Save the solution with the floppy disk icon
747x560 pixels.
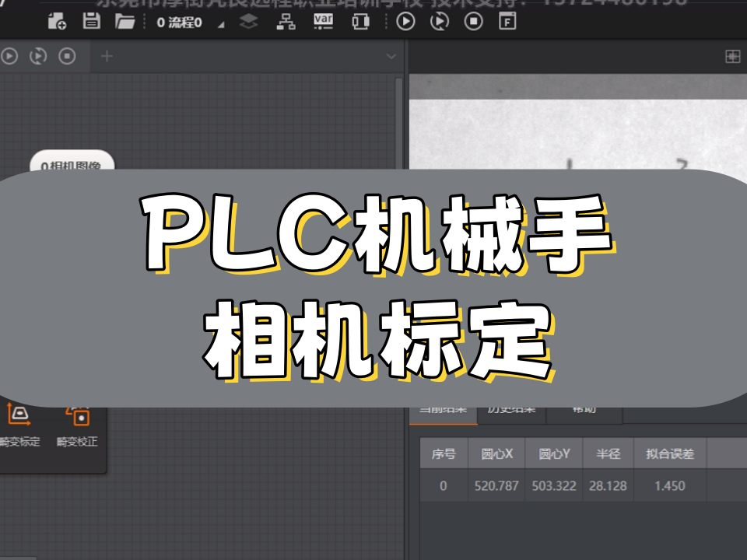(x=91, y=22)
